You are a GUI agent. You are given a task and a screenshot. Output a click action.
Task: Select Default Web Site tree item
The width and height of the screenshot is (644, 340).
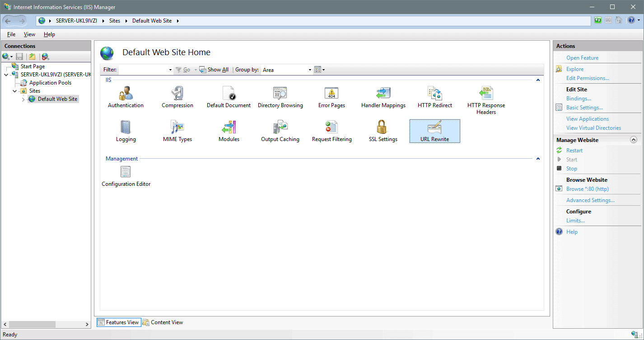(57, 99)
